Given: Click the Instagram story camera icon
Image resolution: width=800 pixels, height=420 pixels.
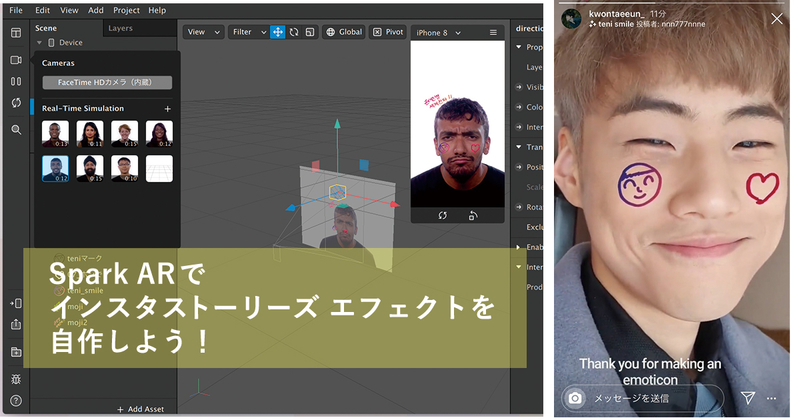Looking at the screenshot, I should point(575,398).
